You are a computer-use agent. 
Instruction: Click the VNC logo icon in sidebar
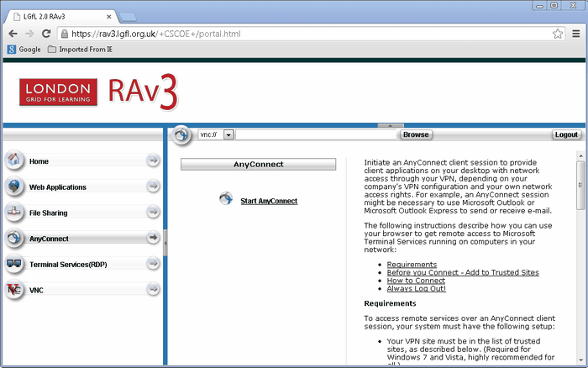point(14,290)
